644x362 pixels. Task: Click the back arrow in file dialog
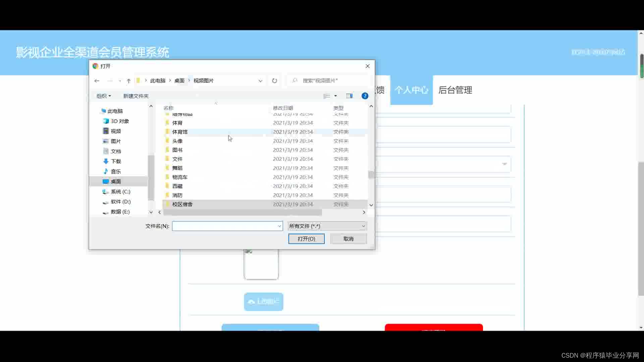point(97,81)
